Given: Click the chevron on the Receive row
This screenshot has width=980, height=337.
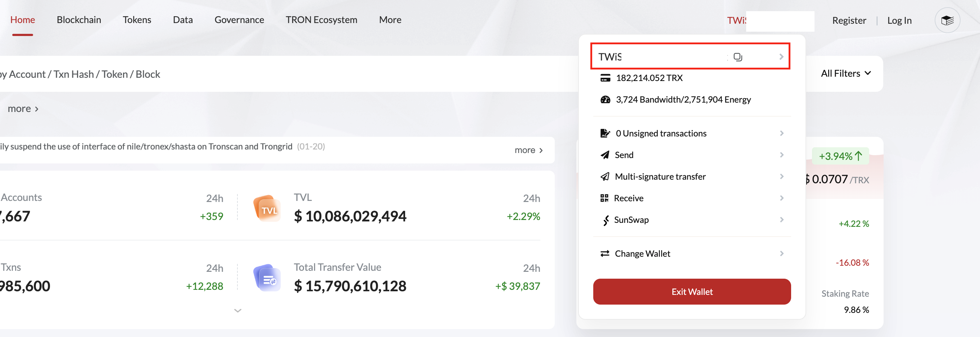Looking at the screenshot, I should pyautogui.click(x=782, y=198).
